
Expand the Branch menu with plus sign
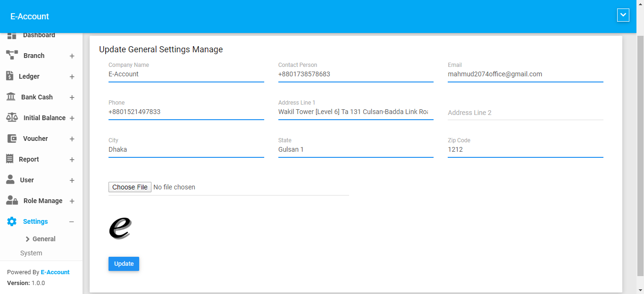click(72, 56)
